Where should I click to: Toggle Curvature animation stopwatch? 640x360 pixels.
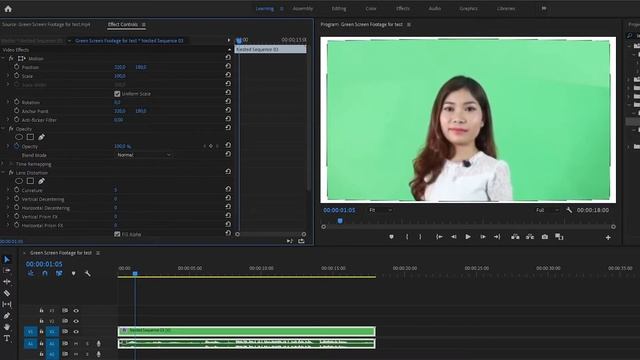tap(16, 190)
